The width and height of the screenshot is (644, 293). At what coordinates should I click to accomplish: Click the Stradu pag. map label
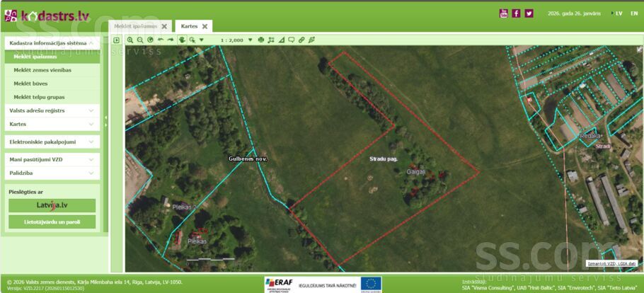tap(384, 159)
